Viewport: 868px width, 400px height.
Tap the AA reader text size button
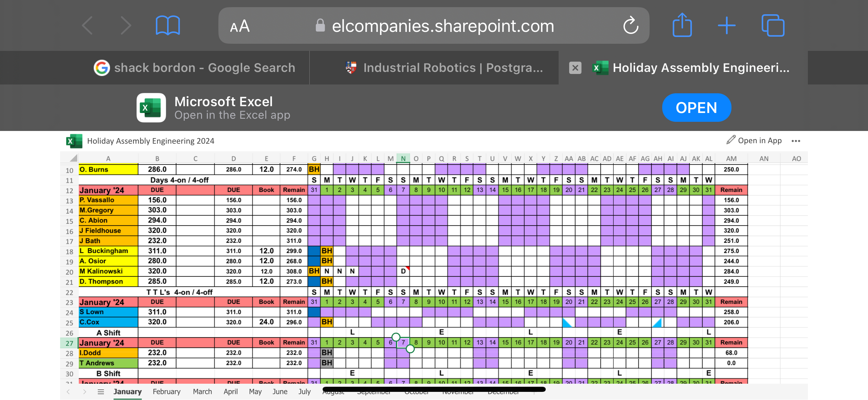[x=240, y=26]
